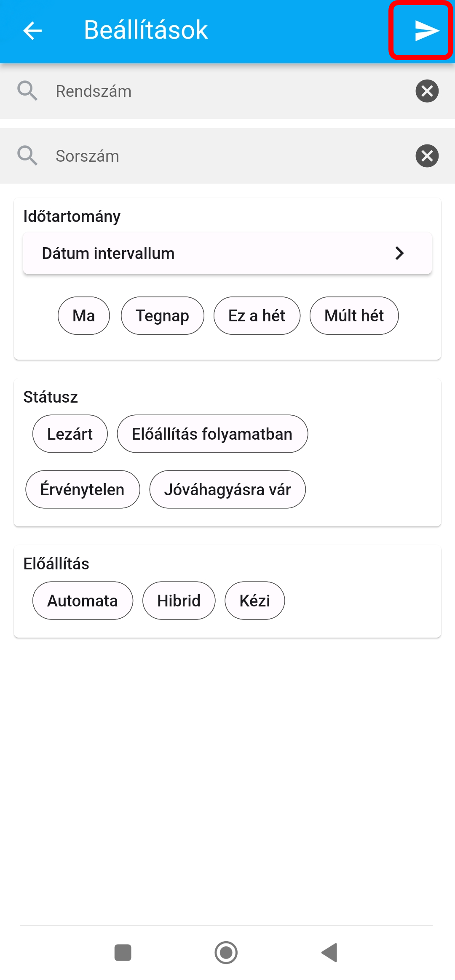
Task: Toggle the Érvénytelen status filter
Action: click(83, 489)
